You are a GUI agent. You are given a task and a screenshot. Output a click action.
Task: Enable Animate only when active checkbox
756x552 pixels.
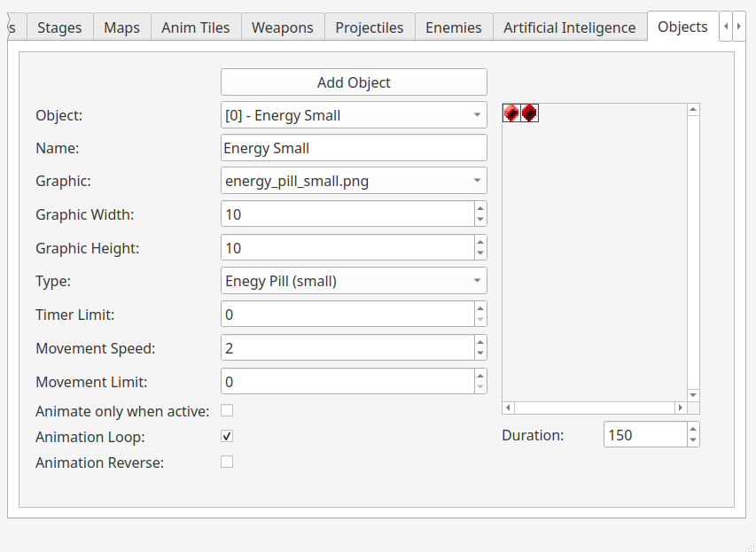(x=227, y=411)
